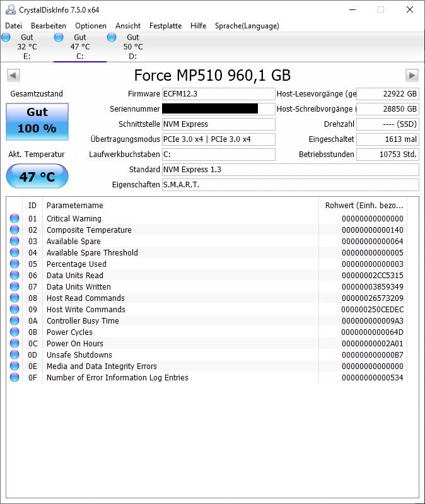This screenshot has height=504, width=425.
Task: Select the blue status orb for drive D:
Action: coord(112,38)
